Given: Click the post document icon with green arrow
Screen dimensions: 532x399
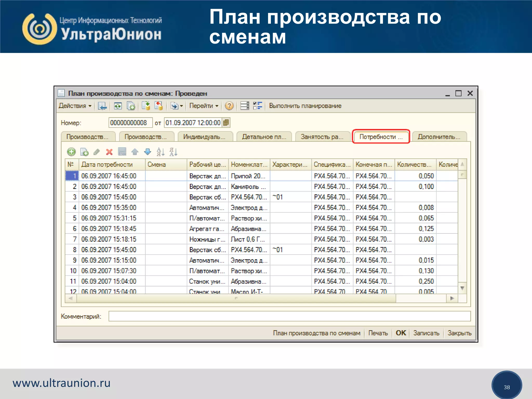Looking at the screenshot, I should [146, 106].
